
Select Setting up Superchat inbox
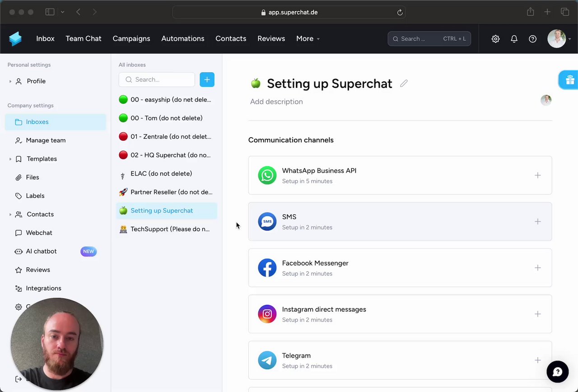click(x=166, y=211)
